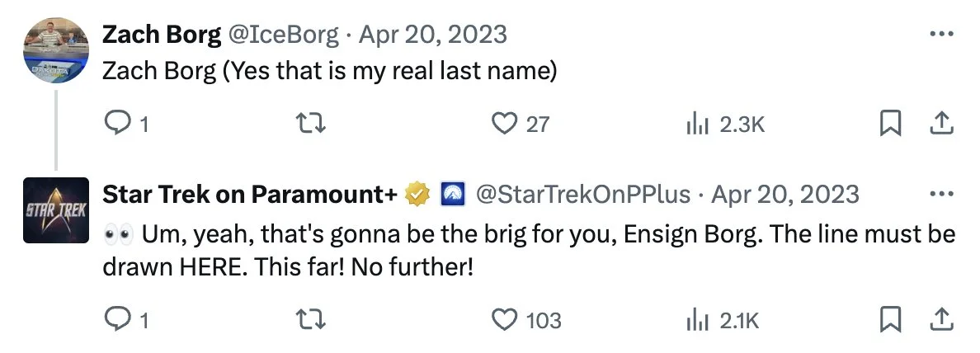980x353 pixels.
Task: Like the Star Trek on Paramount+ tweet
Action: [x=503, y=319]
